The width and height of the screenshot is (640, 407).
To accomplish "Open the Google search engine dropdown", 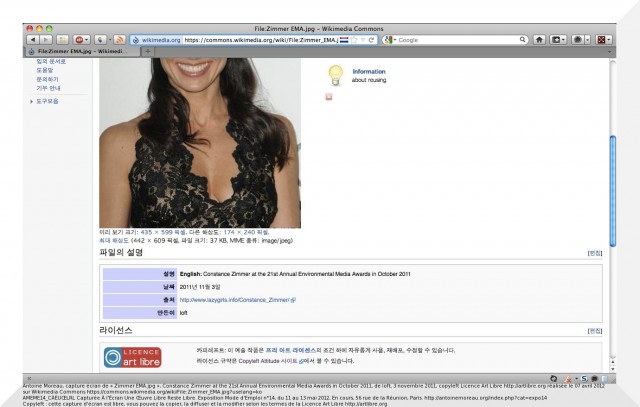I will (x=390, y=40).
